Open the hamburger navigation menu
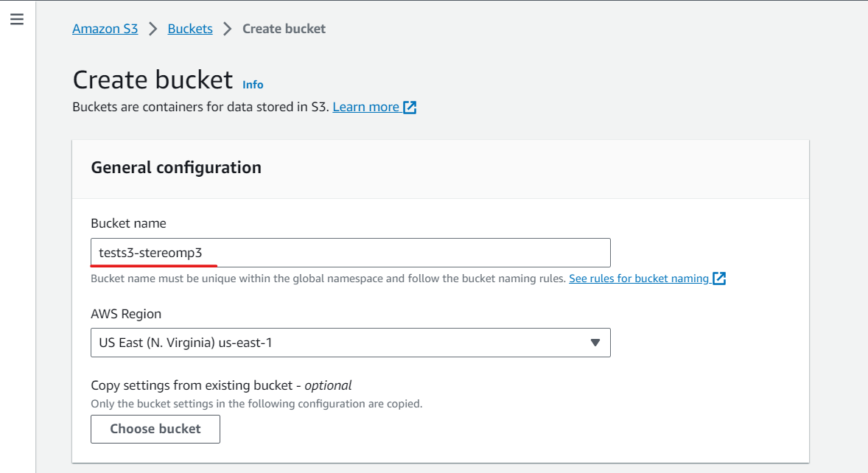The width and height of the screenshot is (868, 473). pyautogui.click(x=17, y=19)
